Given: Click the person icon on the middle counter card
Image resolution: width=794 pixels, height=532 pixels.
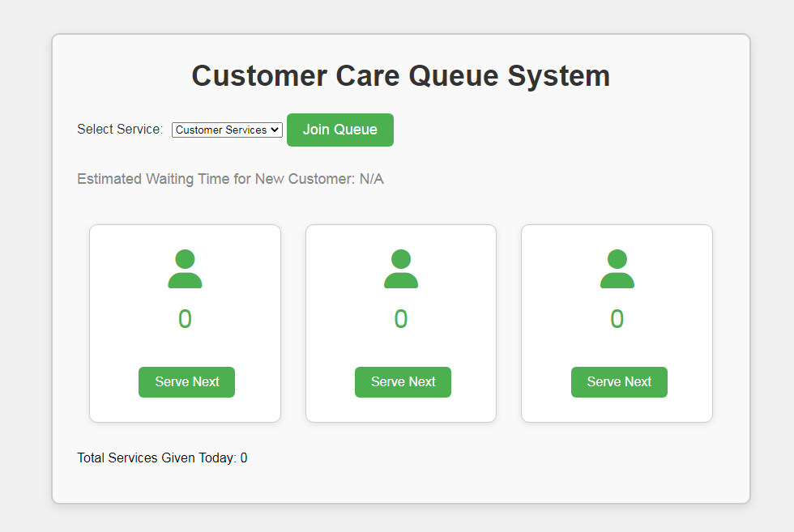Looking at the screenshot, I should (x=401, y=269).
